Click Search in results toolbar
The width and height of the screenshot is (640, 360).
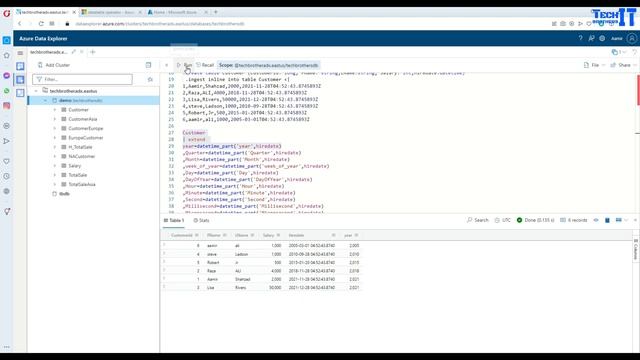478,220
